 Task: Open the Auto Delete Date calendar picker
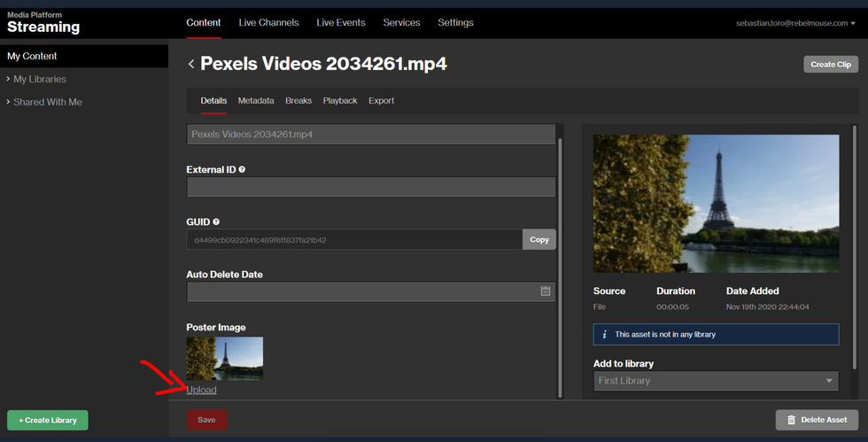click(546, 291)
